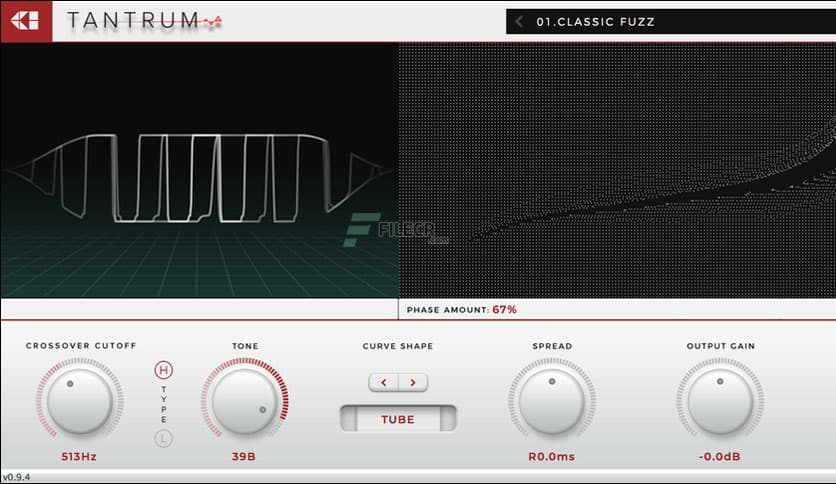836x484 pixels.
Task: Open the TUBE curve shape selector
Action: (x=398, y=419)
